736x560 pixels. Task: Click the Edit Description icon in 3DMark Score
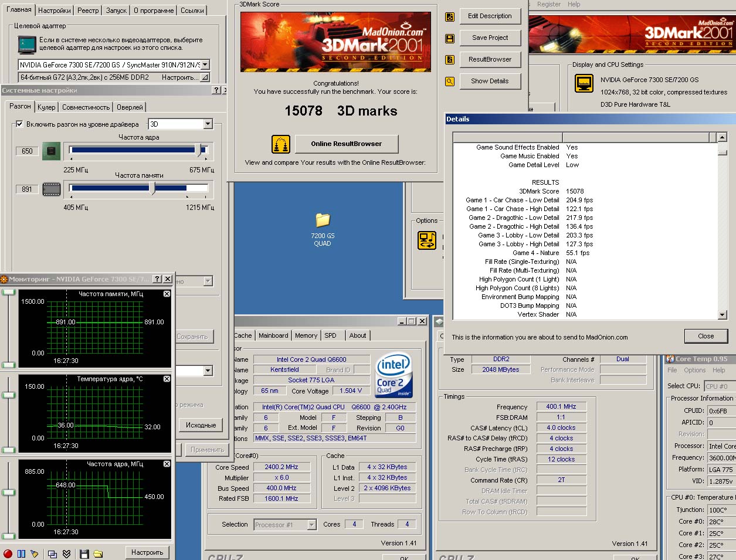point(450,17)
